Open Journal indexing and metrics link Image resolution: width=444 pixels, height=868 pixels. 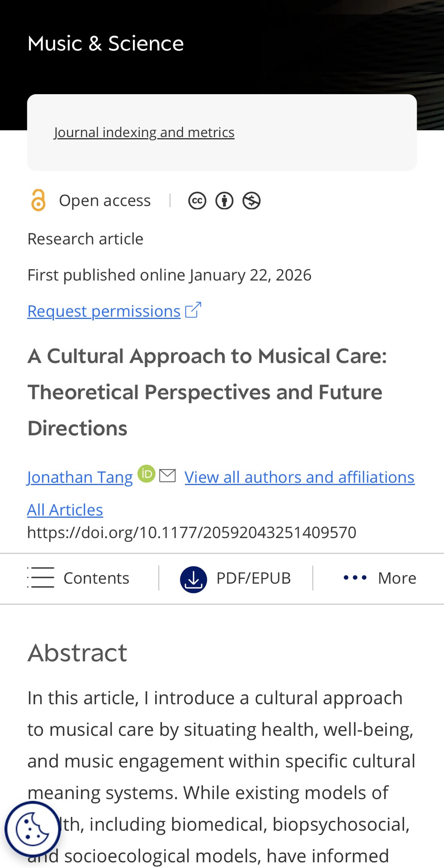pyautogui.click(x=144, y=132)
